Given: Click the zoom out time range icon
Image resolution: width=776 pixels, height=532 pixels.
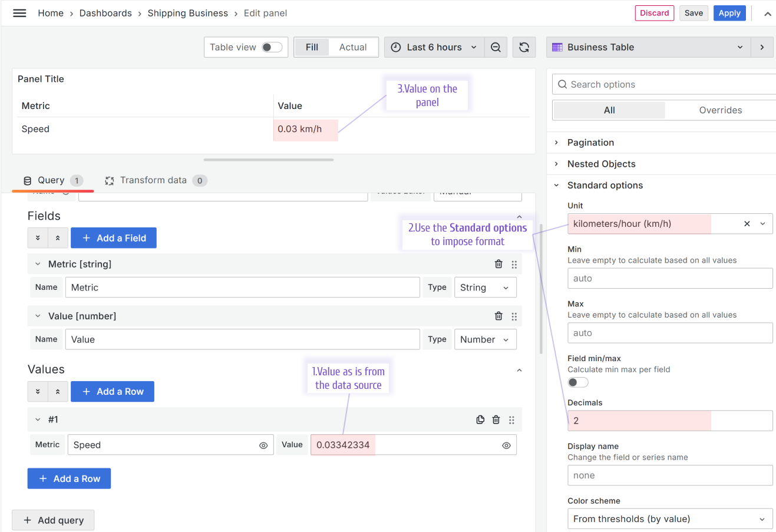Looking at the screenshot, I should pyautogui.click(x=496, y=47).
